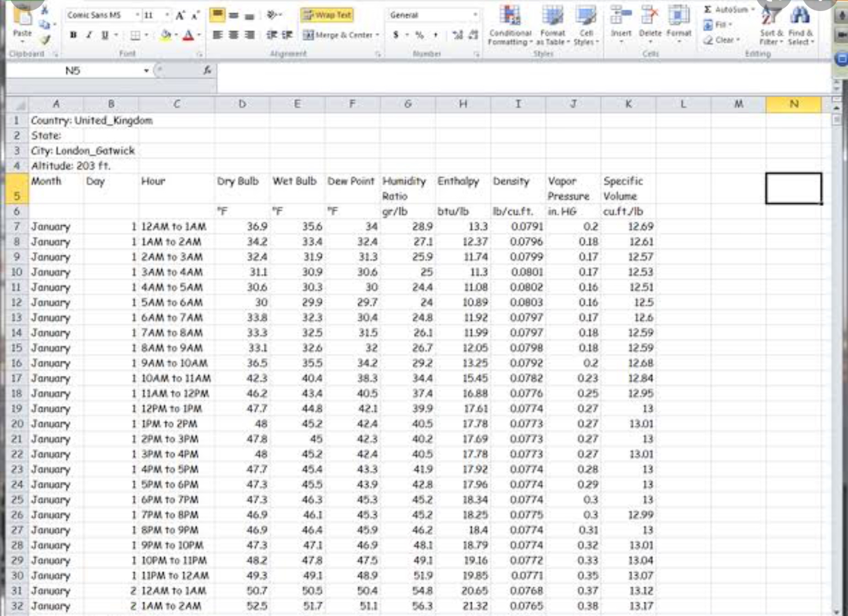Click the 'Dry Bulb' header cell
848x616 pixels.
click(x=242, y=188)
